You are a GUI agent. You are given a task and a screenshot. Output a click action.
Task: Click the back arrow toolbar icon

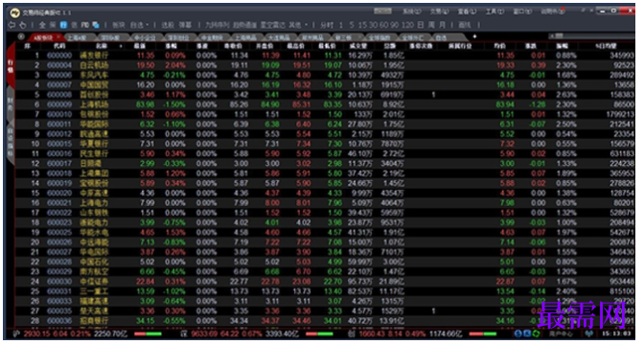tap(11, 25)
